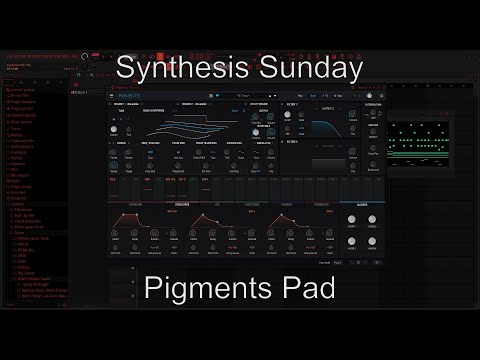Open the Random modulation tab
Screen dimensions: 480x360
pos(287,204)
